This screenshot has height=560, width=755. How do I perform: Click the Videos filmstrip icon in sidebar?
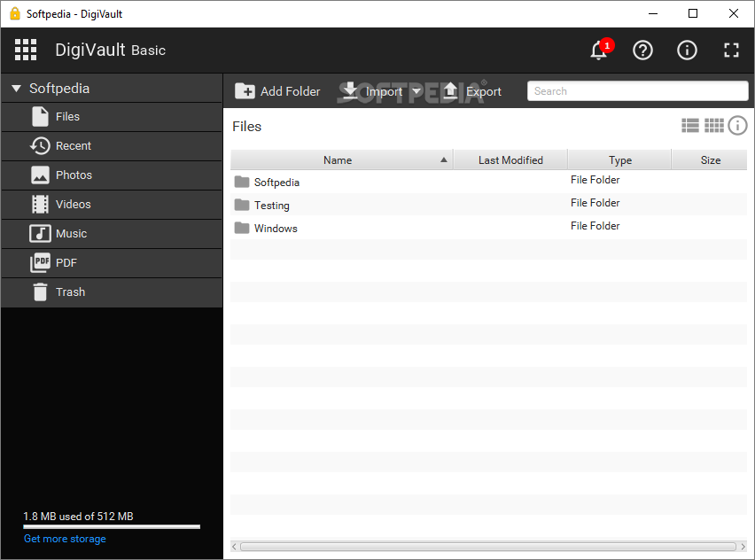tap(40, 204)
